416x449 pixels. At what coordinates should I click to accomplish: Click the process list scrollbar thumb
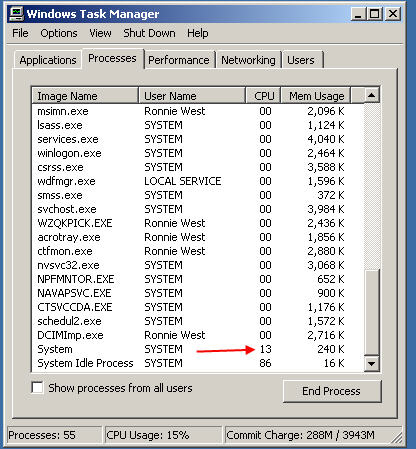coord(372,312)
